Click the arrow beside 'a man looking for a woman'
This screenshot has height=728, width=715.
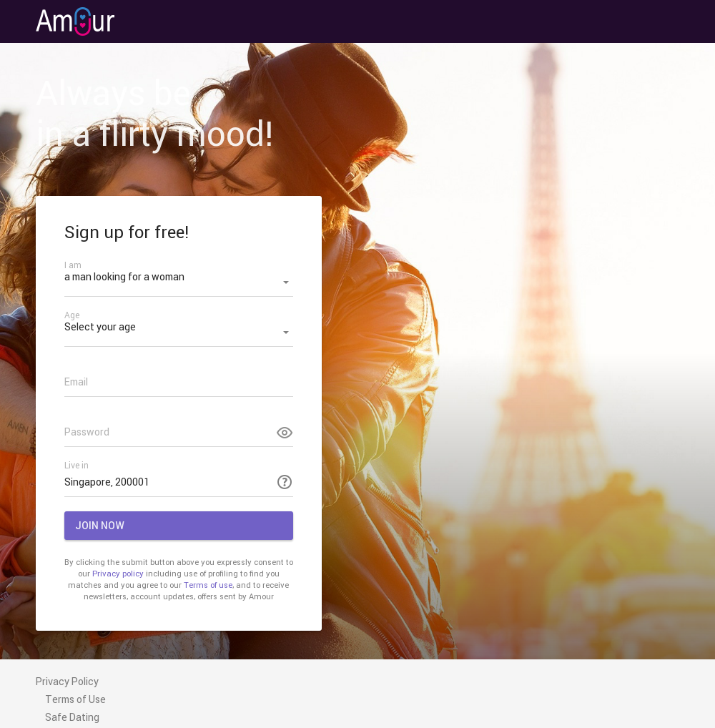pyautogui.click(x=286, y=282)
